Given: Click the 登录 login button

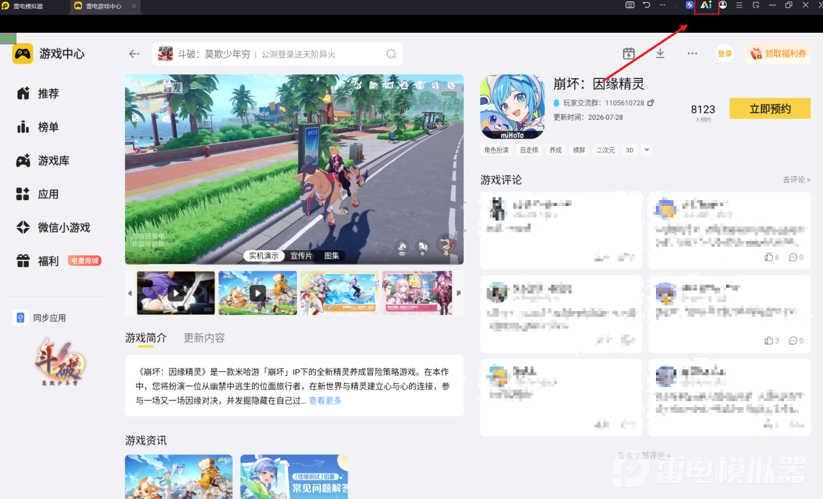Looking at the screenshot, I should pyautogui.click(x=725, y=54).
